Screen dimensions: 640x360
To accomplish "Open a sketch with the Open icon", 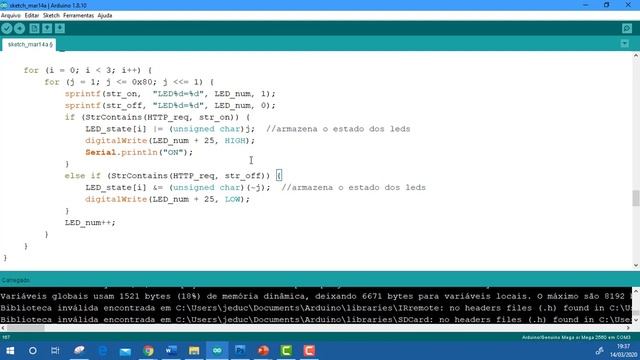I will pos(47,28).
